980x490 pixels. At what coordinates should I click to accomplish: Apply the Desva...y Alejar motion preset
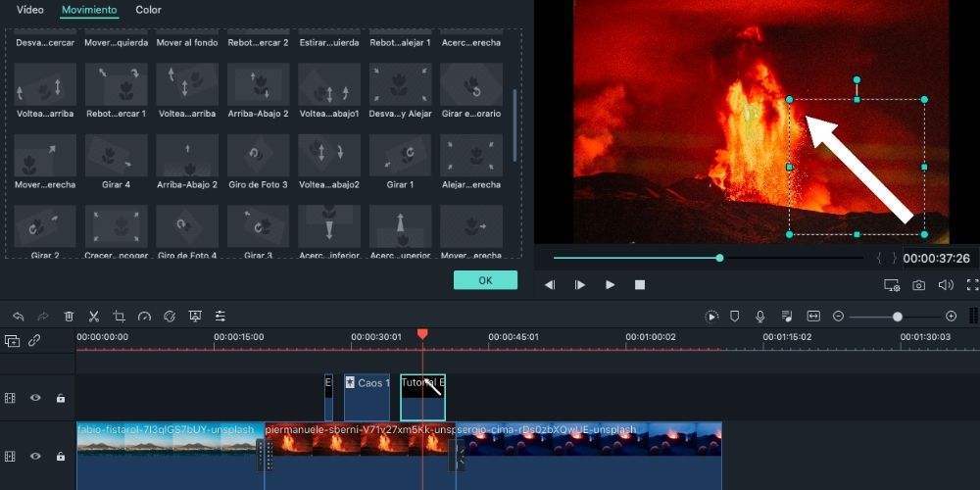point(401,90)
